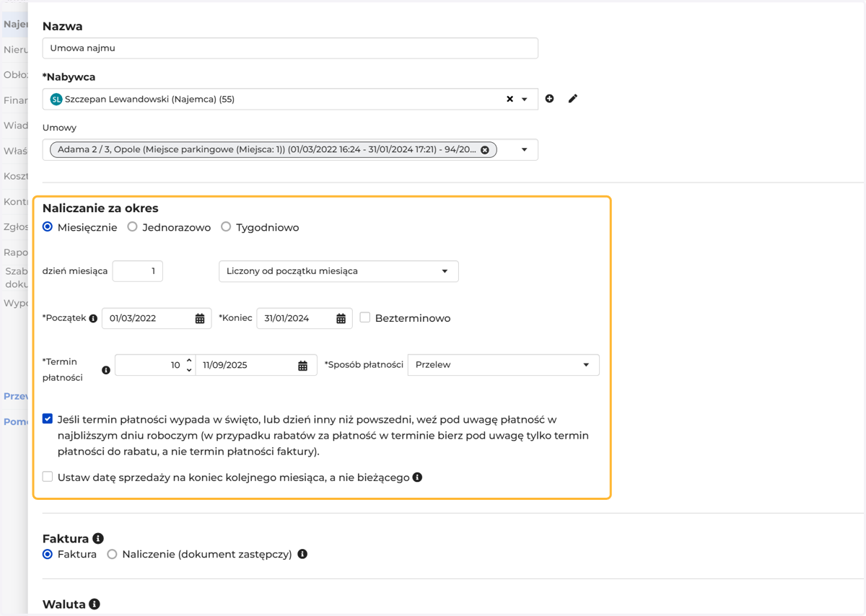Click the info icon next to Termin płatności

coord(106,370)
